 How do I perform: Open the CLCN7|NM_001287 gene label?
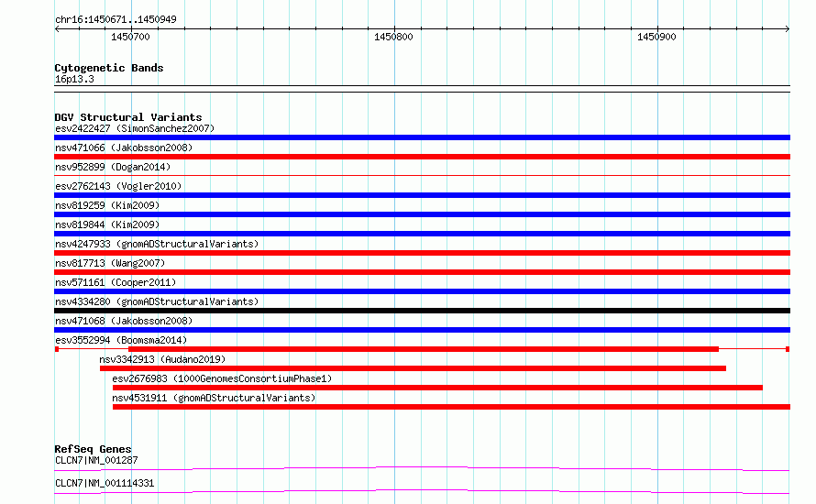96,460
